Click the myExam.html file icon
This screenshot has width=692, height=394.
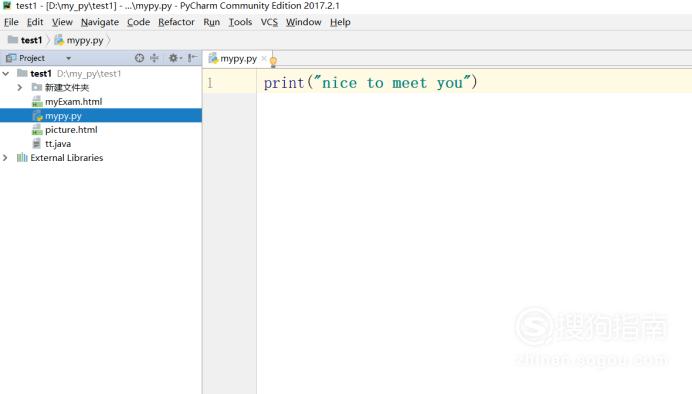(x=37, y=101)
